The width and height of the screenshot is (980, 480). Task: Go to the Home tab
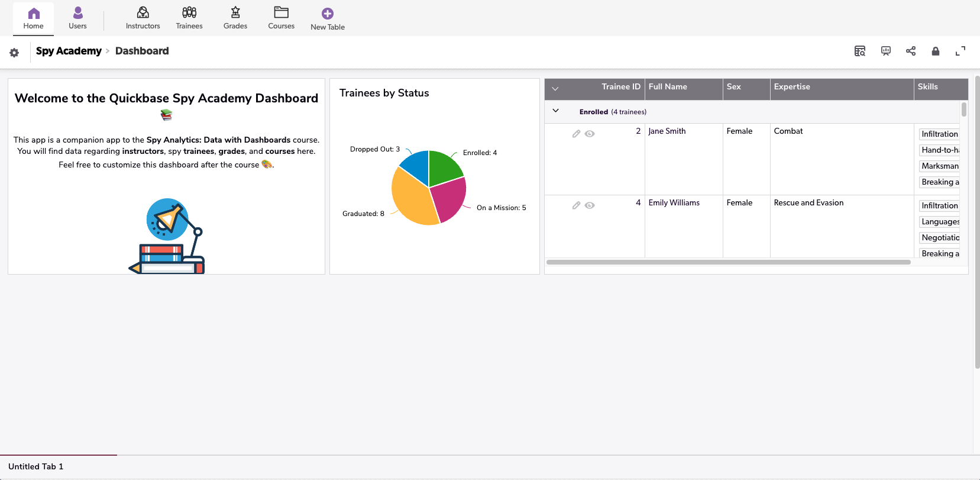(34, 18)
